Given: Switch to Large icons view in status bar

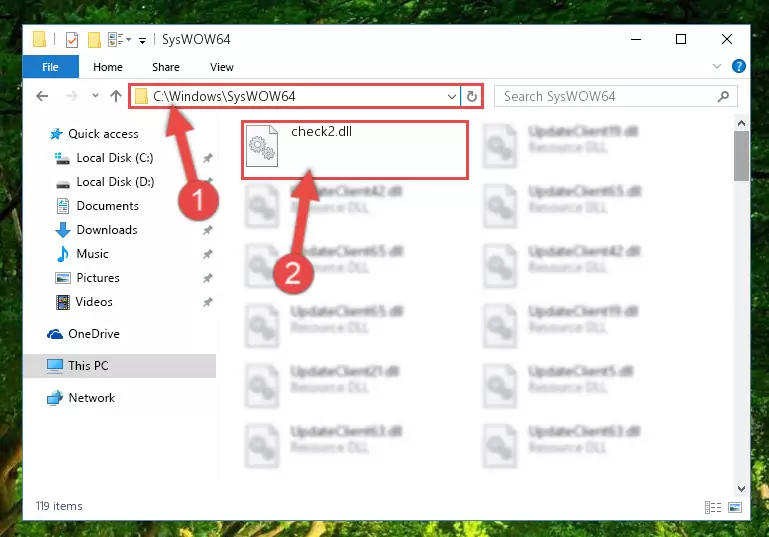Looking at the screenshot, I should 735,508.
